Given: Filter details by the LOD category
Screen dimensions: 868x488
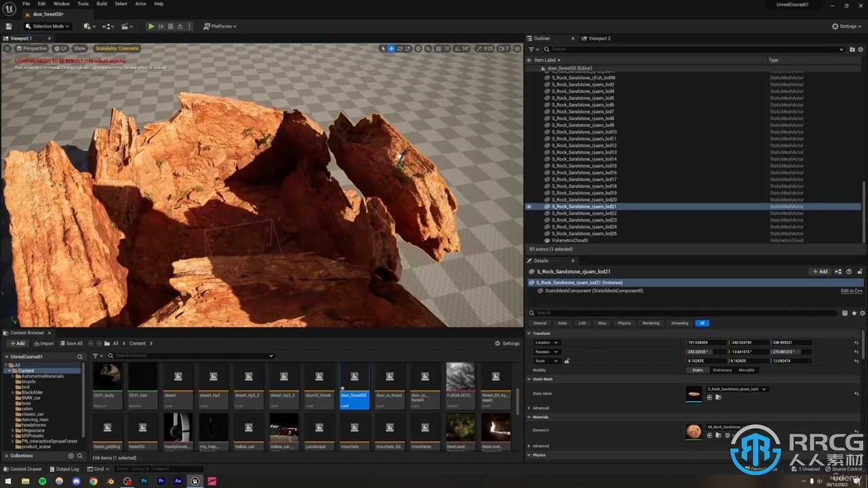Looking at the screenshot, I should tap(582, 323).
